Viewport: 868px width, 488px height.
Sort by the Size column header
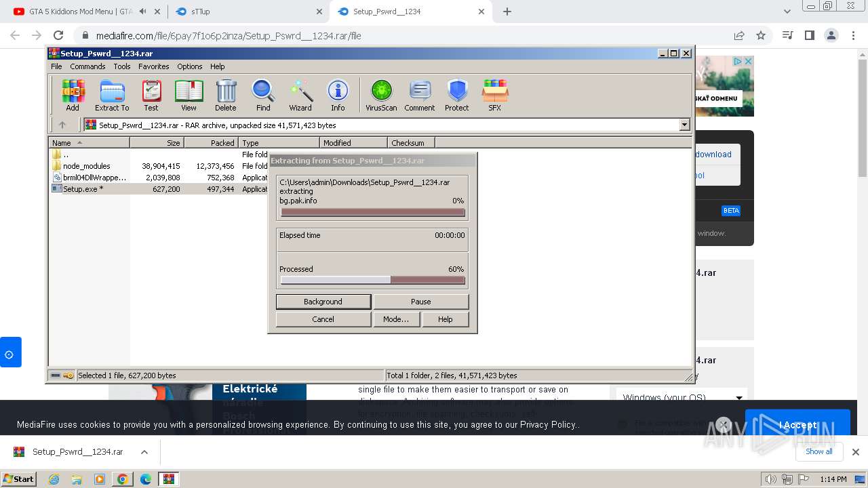(157, 142)
